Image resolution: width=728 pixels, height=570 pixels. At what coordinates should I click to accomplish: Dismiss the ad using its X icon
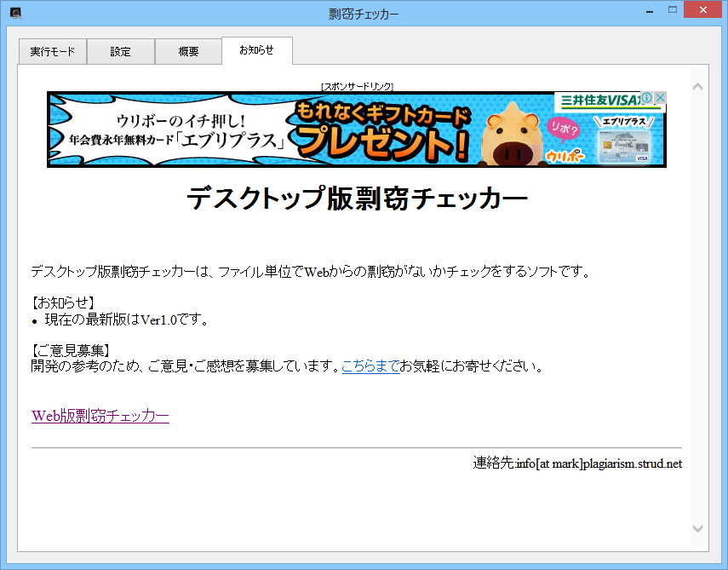pos(661,96)
